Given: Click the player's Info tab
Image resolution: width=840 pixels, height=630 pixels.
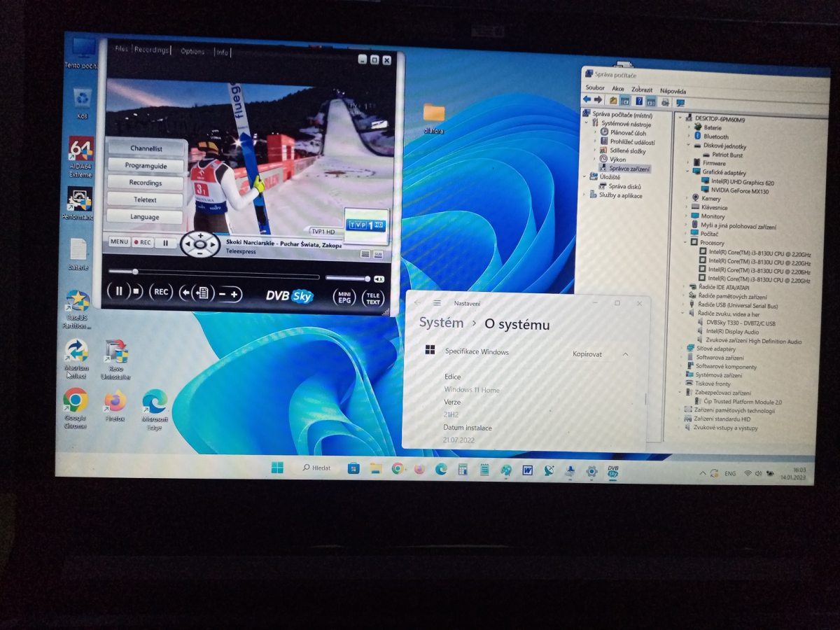Looking at the screenshot, I should pos(222,52).
